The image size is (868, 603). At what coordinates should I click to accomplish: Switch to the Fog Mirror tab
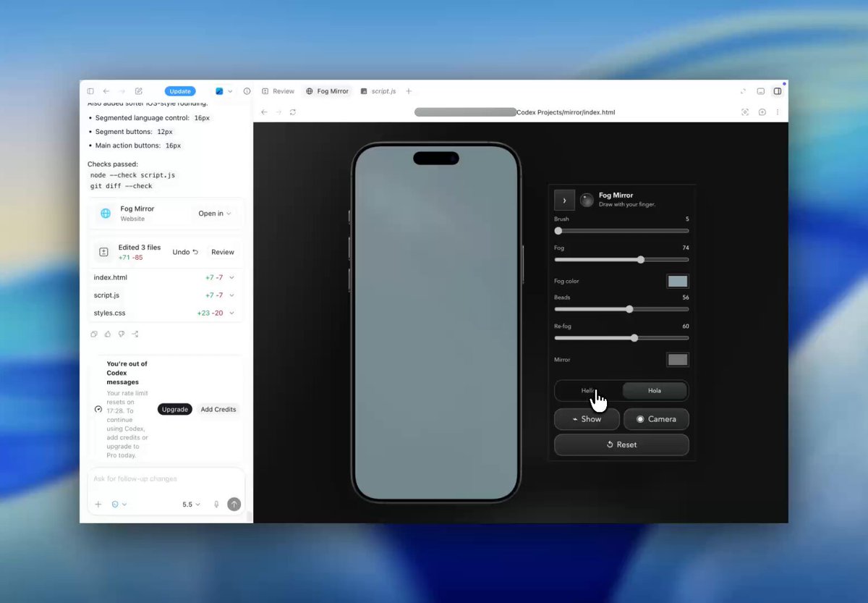pos(327,91)
